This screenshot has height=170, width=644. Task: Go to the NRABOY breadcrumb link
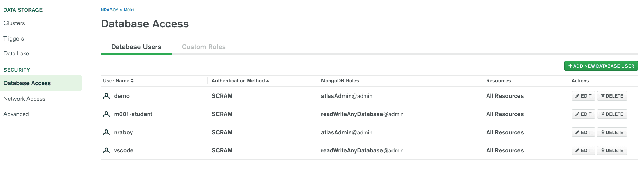pos(109,10)
